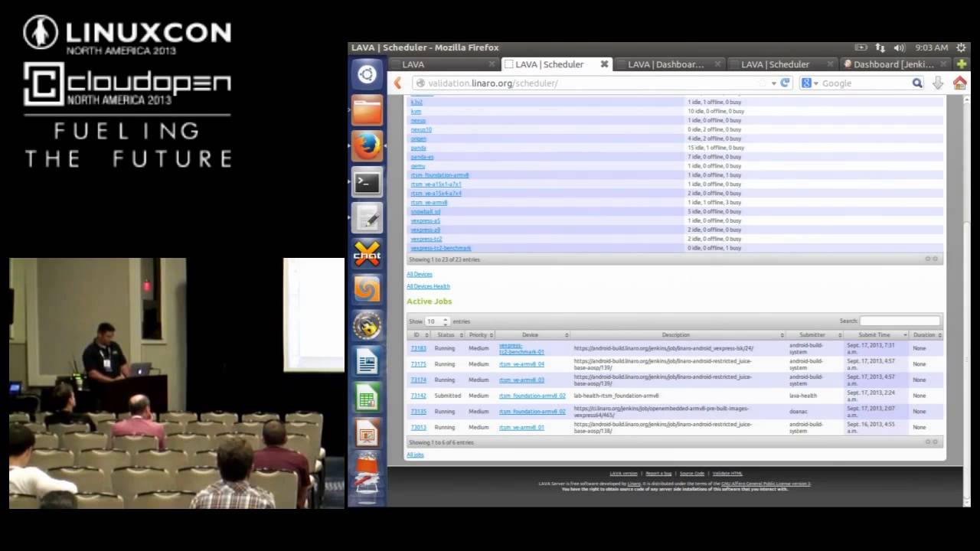The width and height of the screenshot is (980, 551).
Task: Open the vexpress-tc2-benchmark device type link
Action: 441,248
